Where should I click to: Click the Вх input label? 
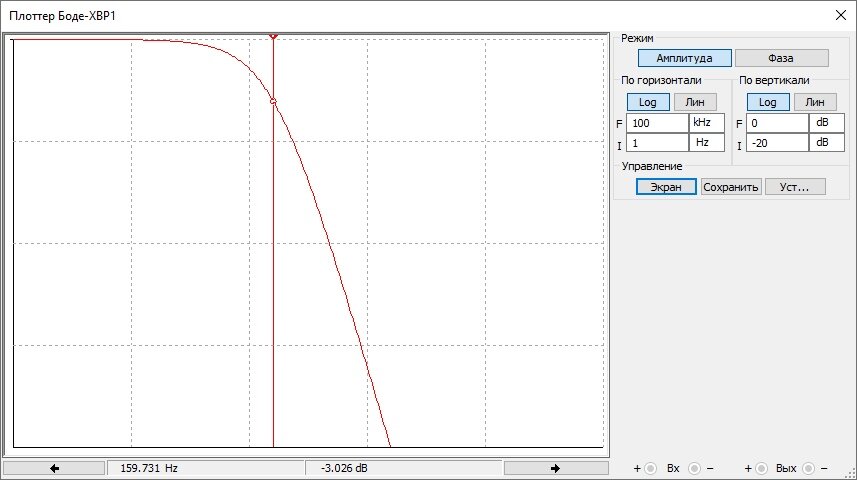[x=673, y=469]
